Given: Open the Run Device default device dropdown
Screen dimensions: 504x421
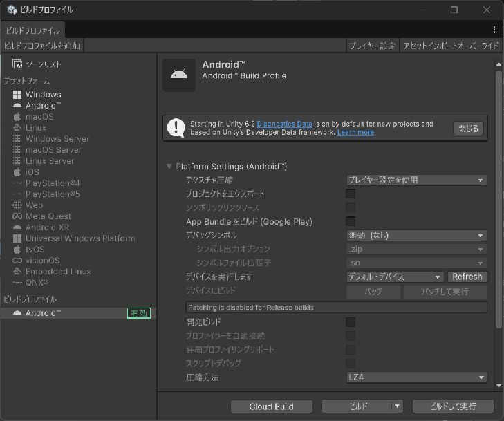Looking at the screenshot, I should point(395,277).
